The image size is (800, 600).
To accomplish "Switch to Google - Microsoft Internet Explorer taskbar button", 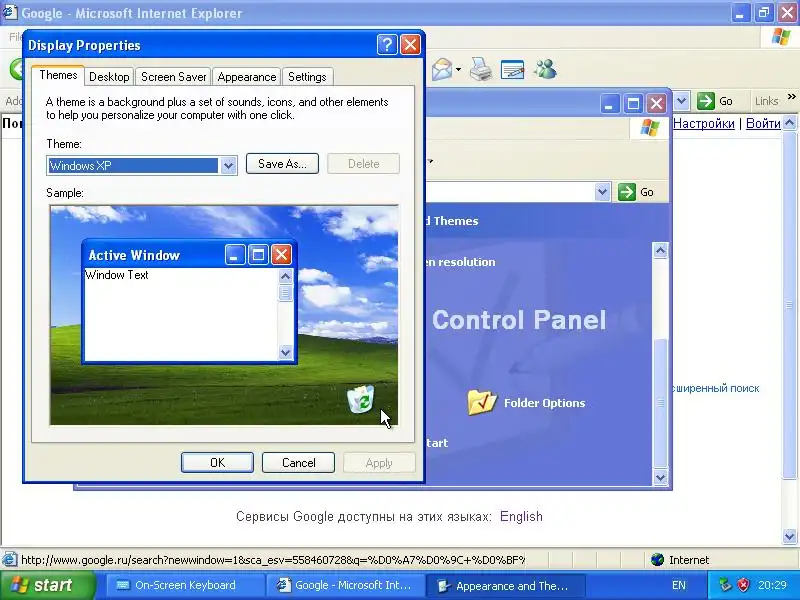I will tap(344, 585).
